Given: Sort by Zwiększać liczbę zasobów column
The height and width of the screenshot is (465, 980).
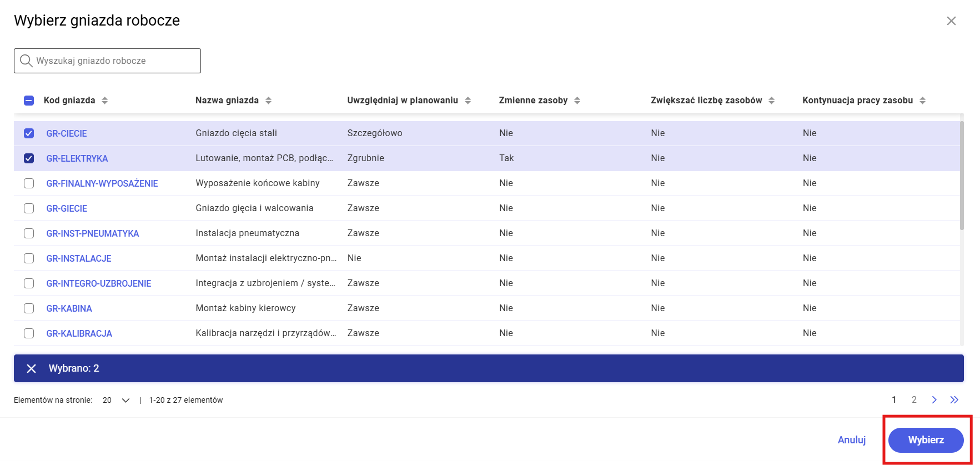Looking at the screenshot, I should tap(772, 101).
